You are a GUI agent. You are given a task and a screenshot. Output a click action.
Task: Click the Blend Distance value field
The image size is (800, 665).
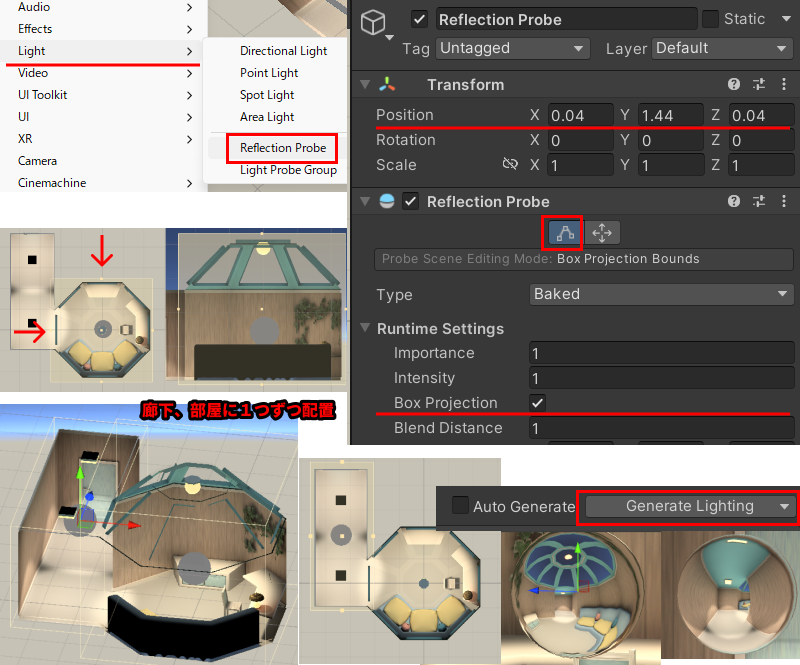tap(662, 428)
